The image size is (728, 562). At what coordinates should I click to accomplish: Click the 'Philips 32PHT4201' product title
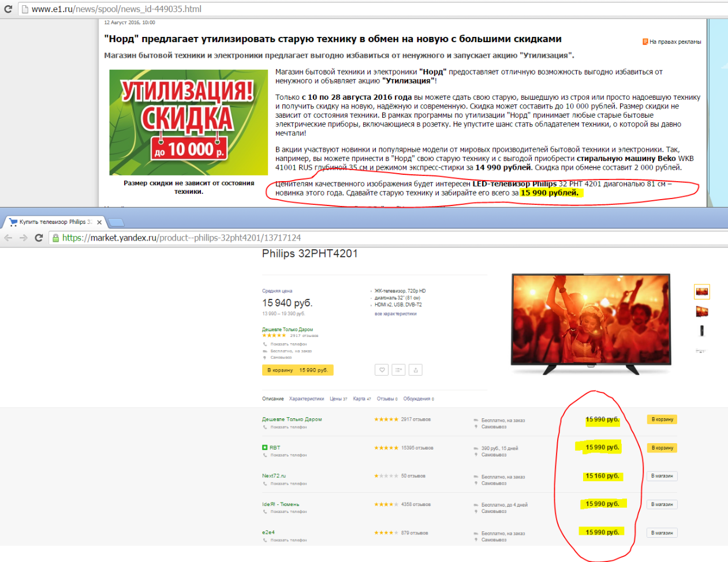pyautogui.click(x=310, y=254)
